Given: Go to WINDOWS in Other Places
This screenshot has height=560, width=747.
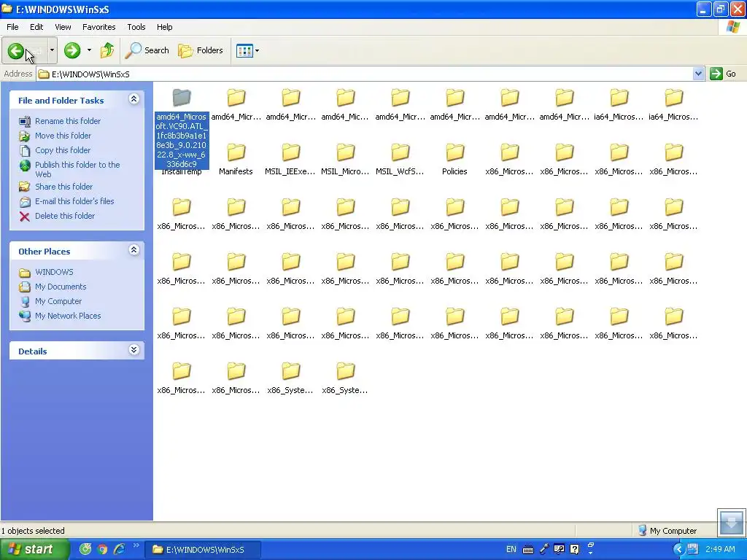Looking at the screenshot, I should coord(54,272).
